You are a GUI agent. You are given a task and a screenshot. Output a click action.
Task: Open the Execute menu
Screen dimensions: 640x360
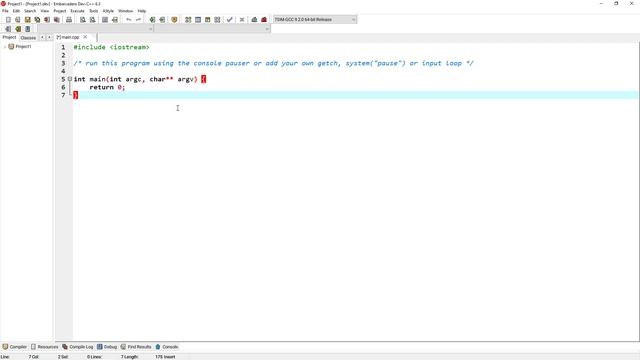click(77, 11)
